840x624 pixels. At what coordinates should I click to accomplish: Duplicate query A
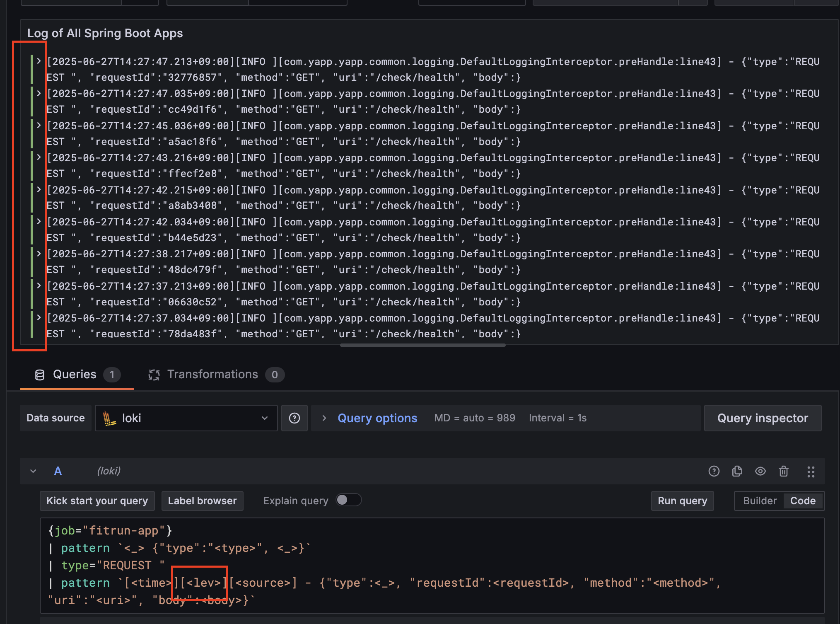(x=737, y=471)
